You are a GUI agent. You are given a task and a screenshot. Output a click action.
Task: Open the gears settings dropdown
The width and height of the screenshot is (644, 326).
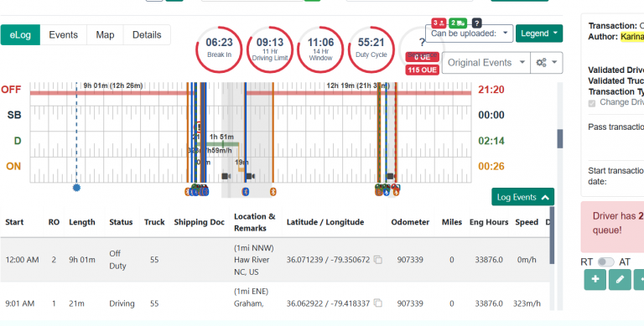[x=546, y=62]
